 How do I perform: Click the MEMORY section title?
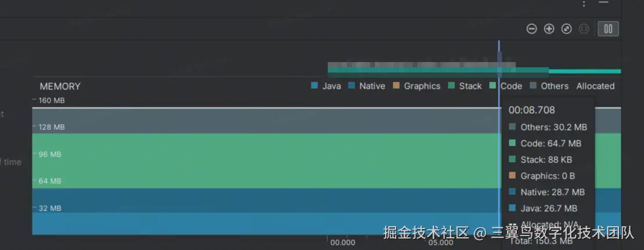click(60, 86)
